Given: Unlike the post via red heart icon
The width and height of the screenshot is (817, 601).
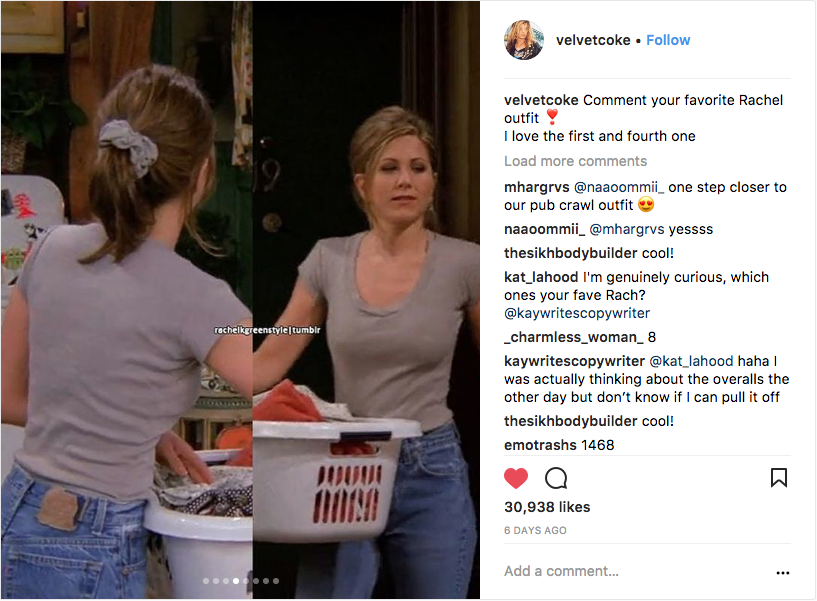Looking at the screenshot, I should pos(516,478).
